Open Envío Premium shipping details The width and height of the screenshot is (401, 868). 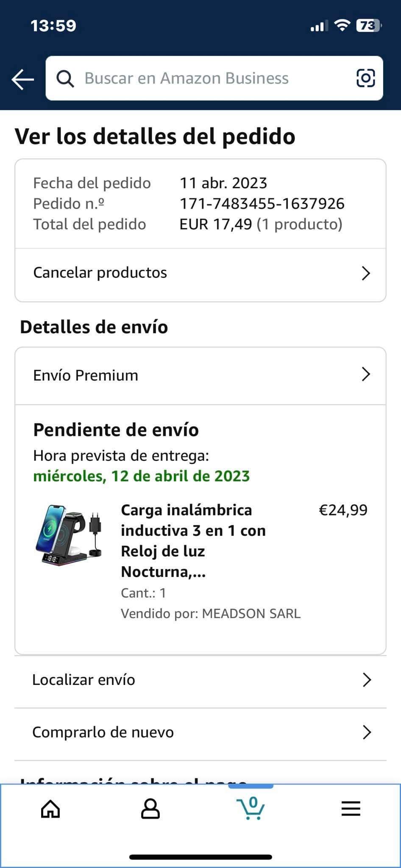coord(86,376)
